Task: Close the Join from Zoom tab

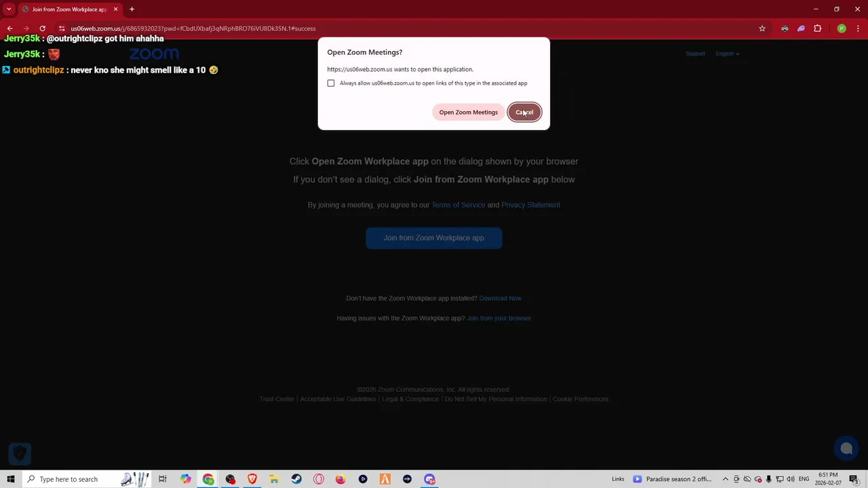Action: pyautogui.click(x=115, y=9)
